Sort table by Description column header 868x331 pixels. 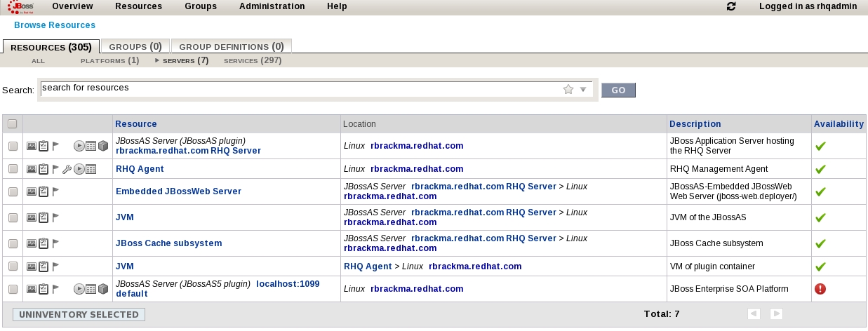coord(695,124)
